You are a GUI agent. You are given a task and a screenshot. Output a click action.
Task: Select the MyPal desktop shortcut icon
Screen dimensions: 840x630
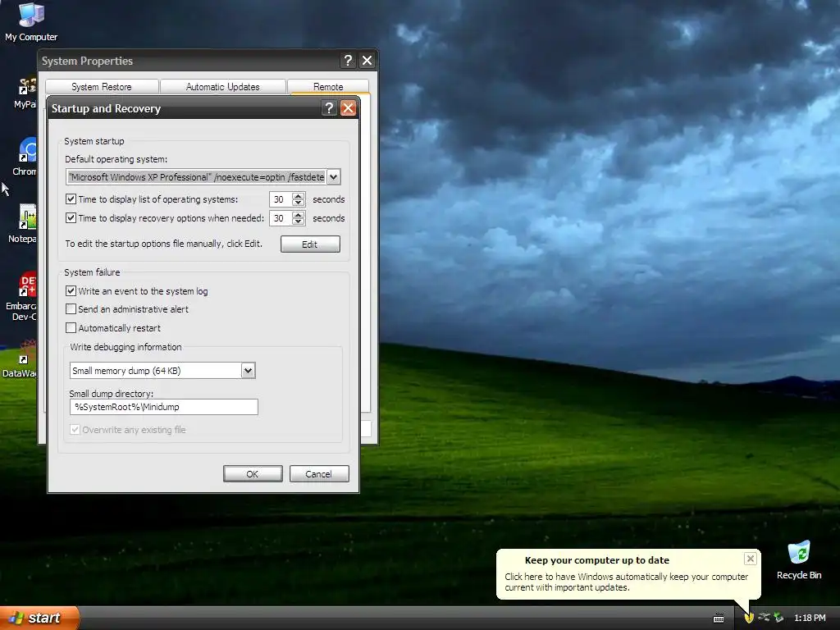[x=25, y=92]
